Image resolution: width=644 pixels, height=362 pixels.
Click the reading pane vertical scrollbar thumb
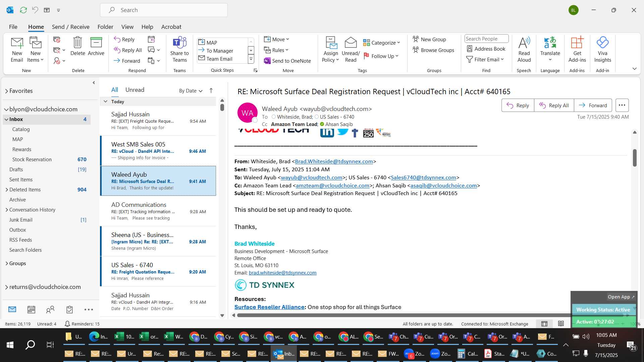(635, 158)
